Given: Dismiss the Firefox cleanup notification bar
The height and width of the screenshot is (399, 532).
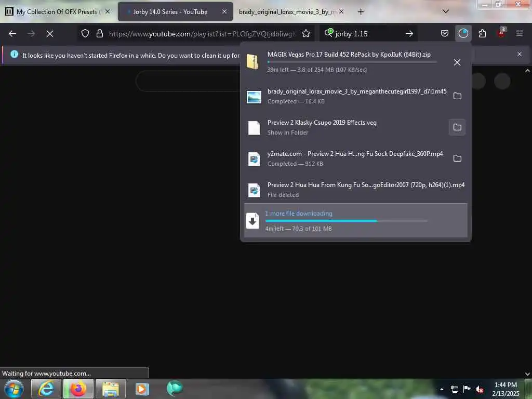Looking at the screenshot, I should click(x=520, y=54).
